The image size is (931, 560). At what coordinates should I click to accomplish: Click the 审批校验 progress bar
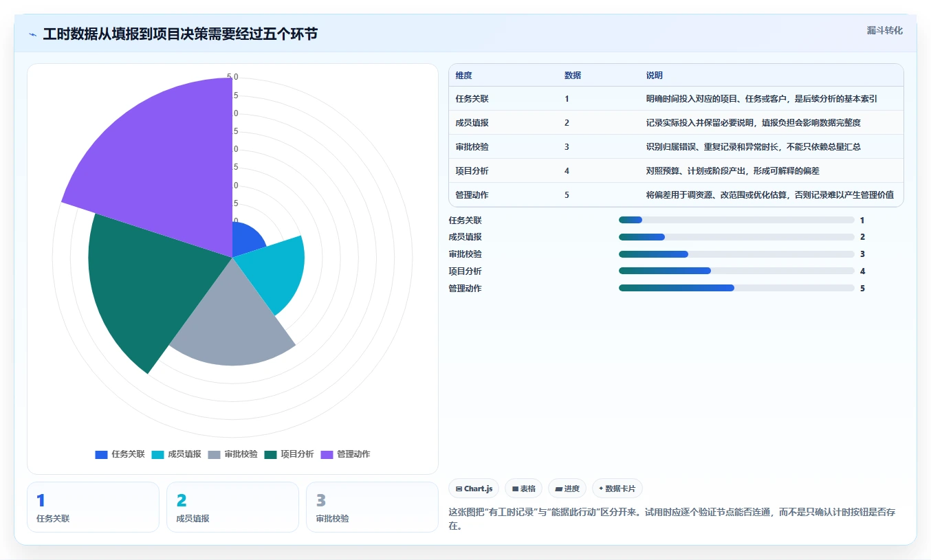[736, 254]
